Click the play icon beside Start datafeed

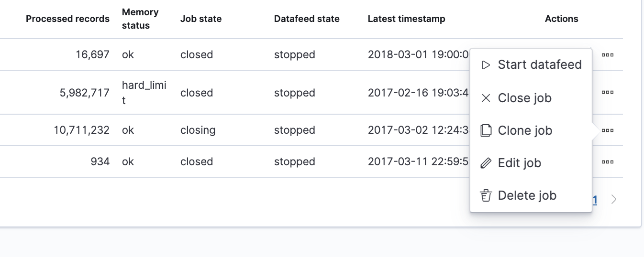(x=486, y=65)
